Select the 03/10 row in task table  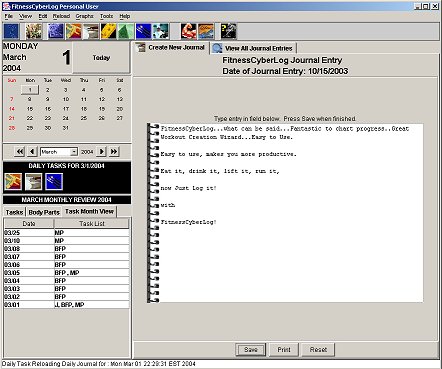point(66,241)
